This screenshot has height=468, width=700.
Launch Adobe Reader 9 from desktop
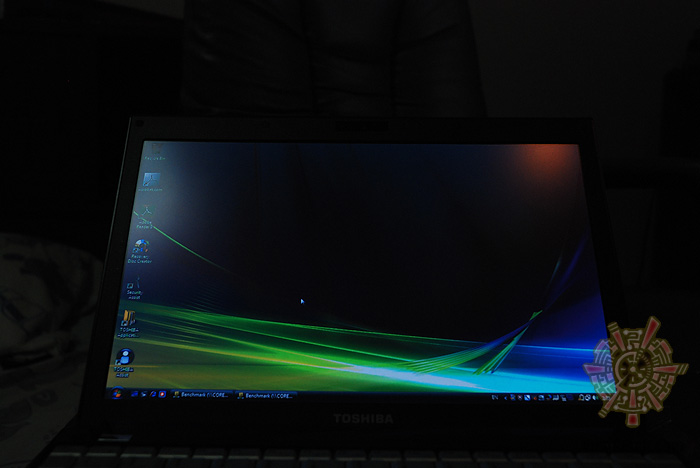146,217
